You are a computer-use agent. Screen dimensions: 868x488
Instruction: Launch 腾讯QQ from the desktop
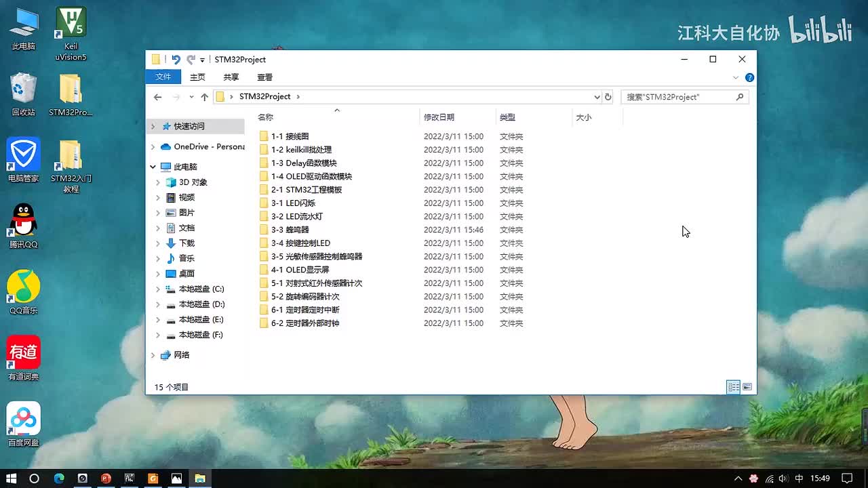click(24, 226)
